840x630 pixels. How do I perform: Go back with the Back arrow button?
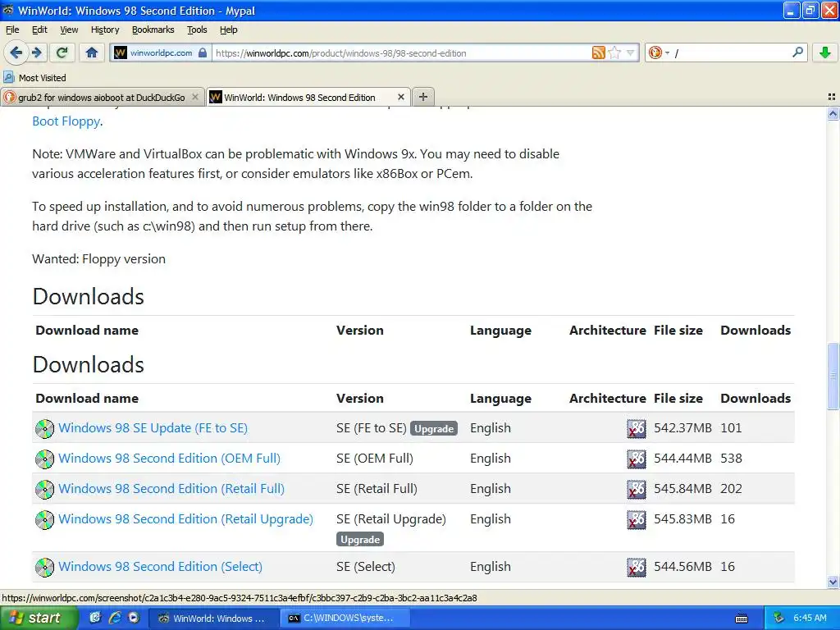(x=16, y=52)
